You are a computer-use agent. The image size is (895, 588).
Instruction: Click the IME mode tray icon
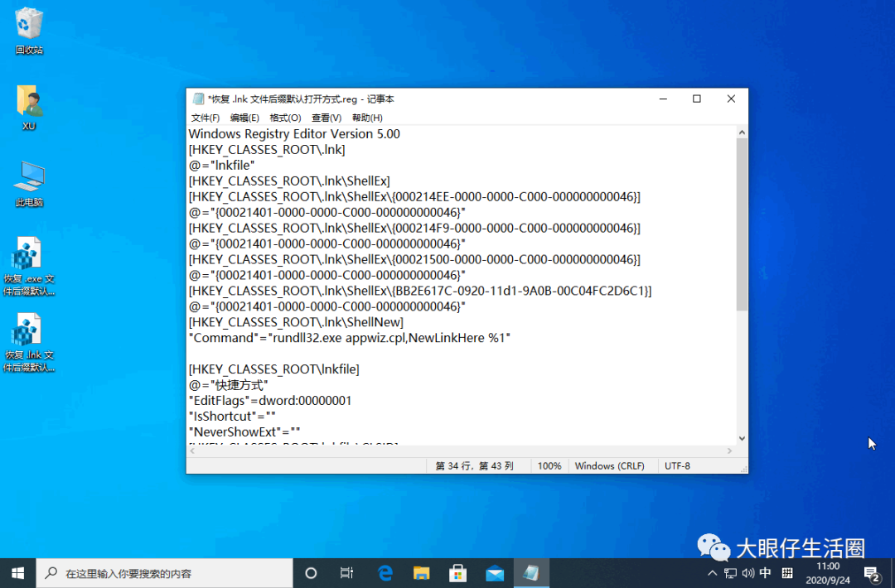click(787, 572)
